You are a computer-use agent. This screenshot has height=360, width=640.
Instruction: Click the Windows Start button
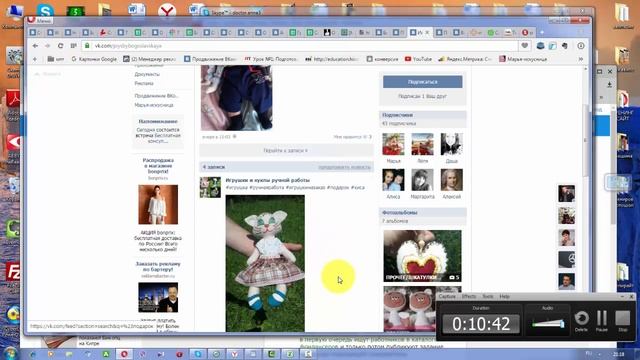10,353
